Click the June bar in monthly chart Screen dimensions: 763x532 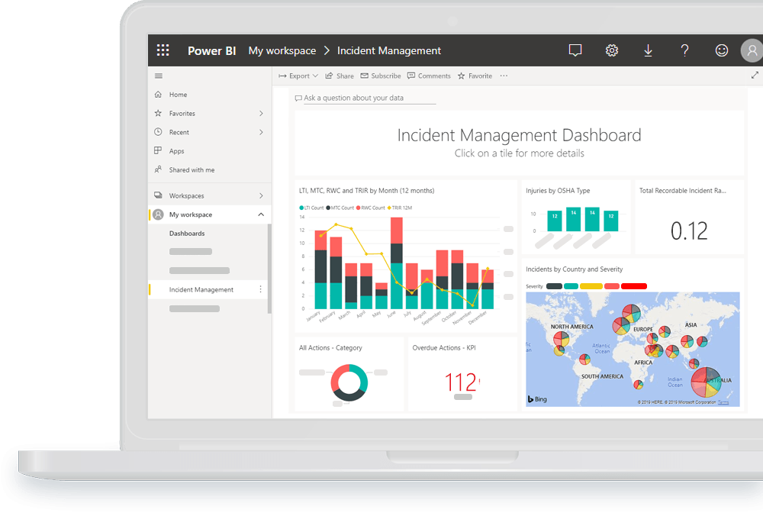click(397, 263)
